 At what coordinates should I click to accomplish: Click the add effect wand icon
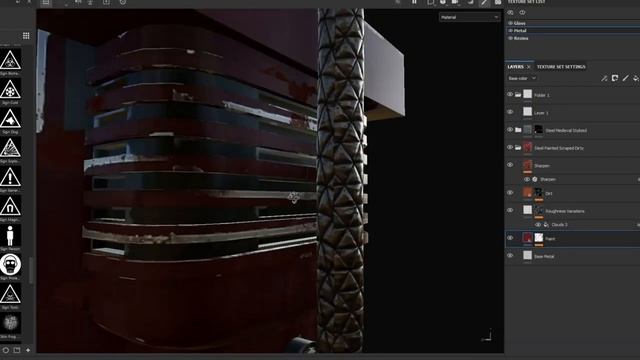[604, 78]
